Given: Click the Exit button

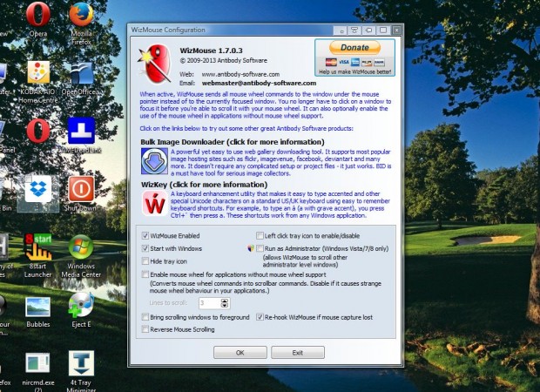Looking at the screenshot, I should tap(298, 353).
